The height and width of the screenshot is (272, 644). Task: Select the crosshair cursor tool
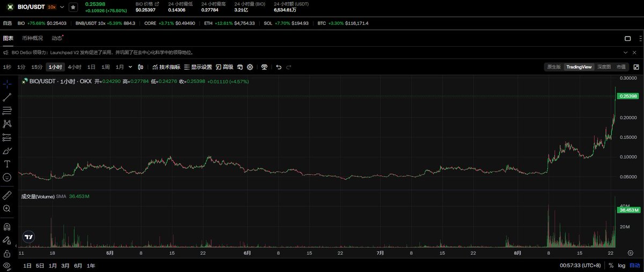(x=7, y=84)
